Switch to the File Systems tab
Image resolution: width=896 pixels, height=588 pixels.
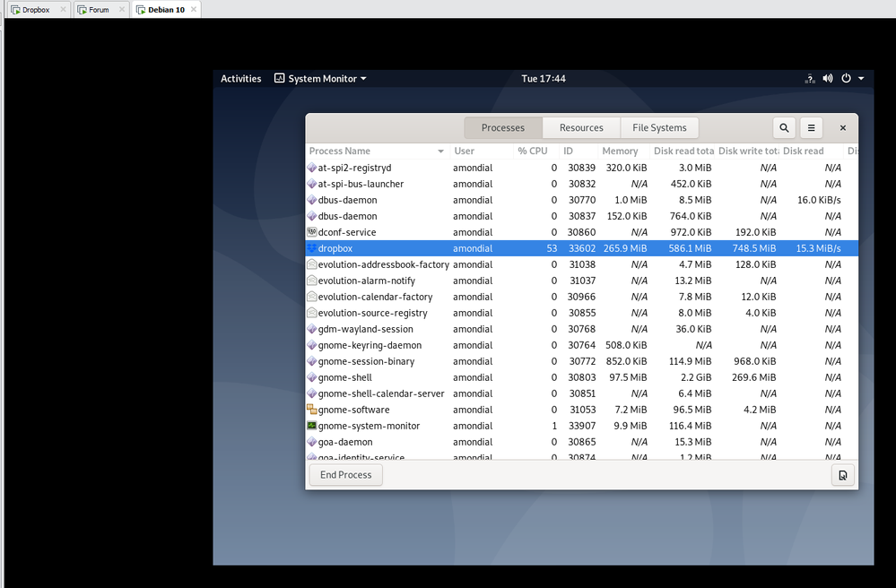tap(659, 128)
